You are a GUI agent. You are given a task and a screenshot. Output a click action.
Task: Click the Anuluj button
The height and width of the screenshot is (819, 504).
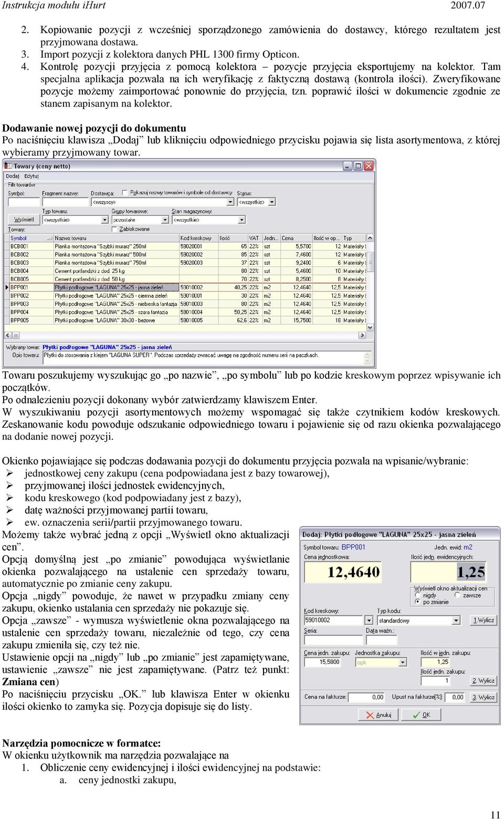(x=379, y=715)
